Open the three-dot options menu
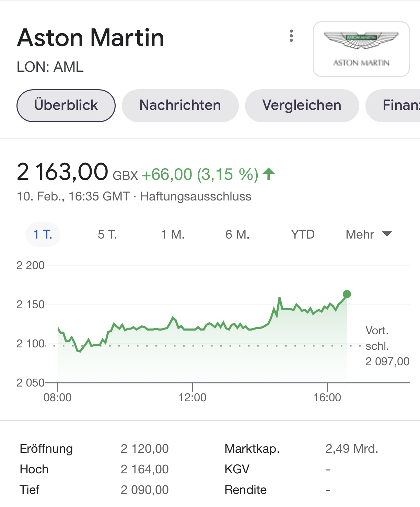420x507 pixels. [291, 36]
